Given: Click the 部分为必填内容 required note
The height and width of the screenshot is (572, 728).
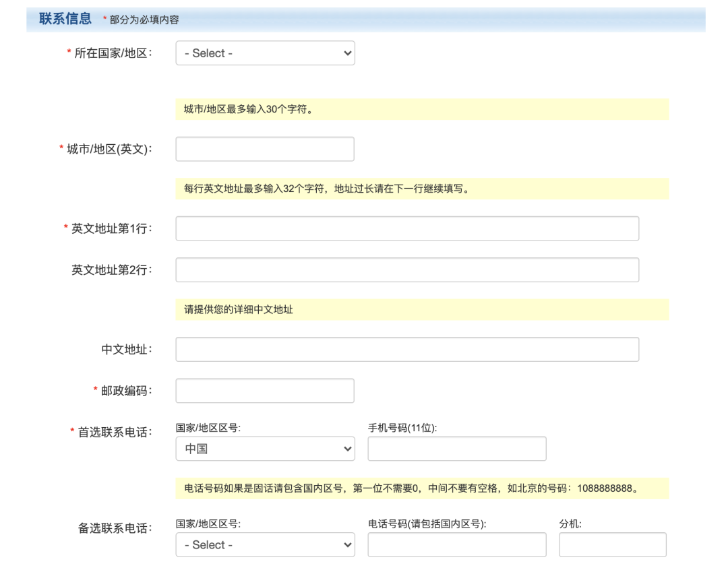Looking at the screenshot, I should tap(144, 20).
